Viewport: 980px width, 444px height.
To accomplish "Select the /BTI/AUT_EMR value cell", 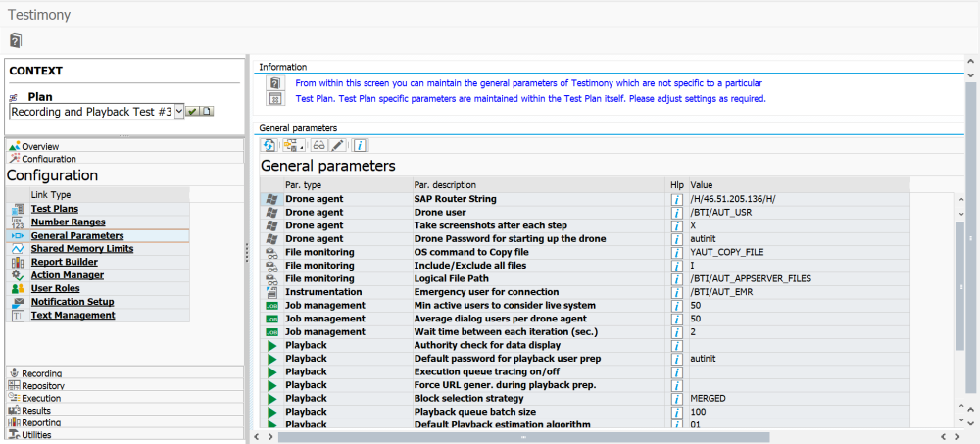I will 798,292.
